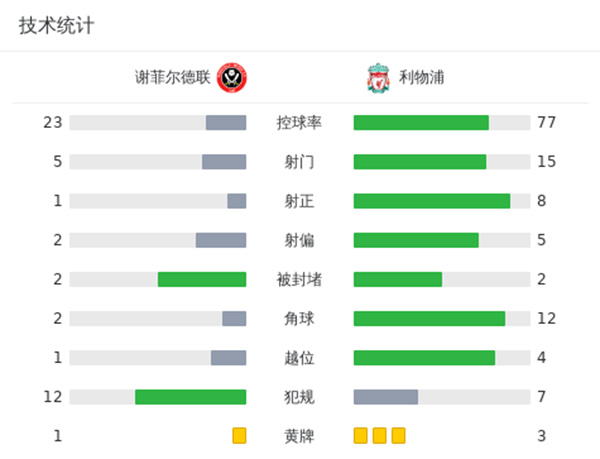This screenshot has width=600, height=459.
Task: Click Liverpool's green 射门 bar
Action: [x=420, y=162]
